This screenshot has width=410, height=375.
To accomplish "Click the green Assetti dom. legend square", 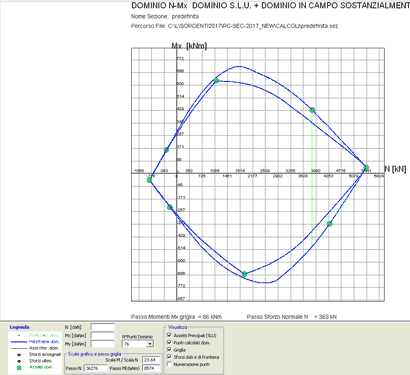I will pos(19,367).
